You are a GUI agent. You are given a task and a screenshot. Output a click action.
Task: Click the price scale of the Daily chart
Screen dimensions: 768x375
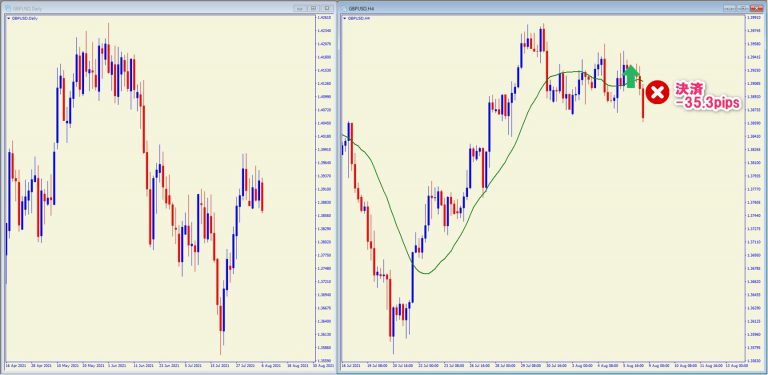tap(324, 188)
